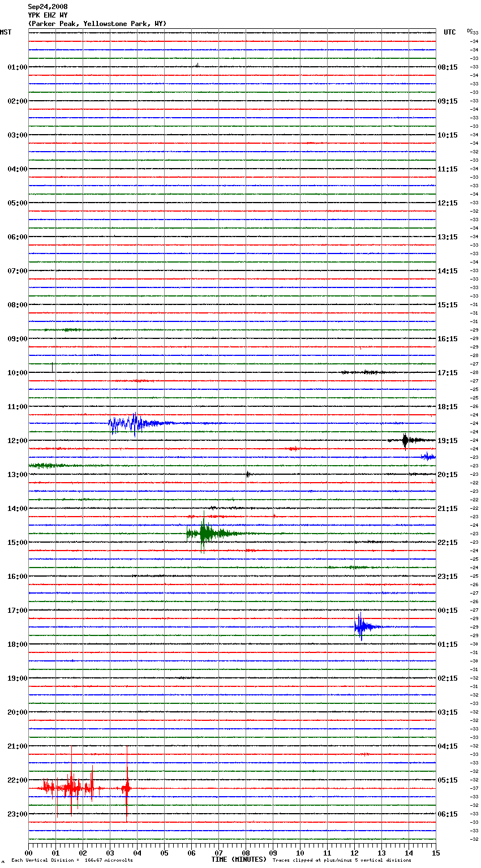
Task: Click the 14:15 UTC time label
Action: (448, 271)
